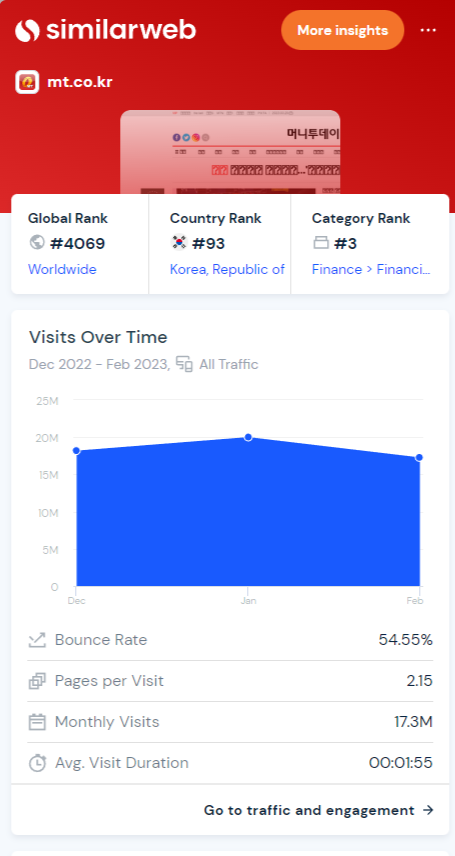
Task: Click the Monthly Visits label
Action: 107,722
